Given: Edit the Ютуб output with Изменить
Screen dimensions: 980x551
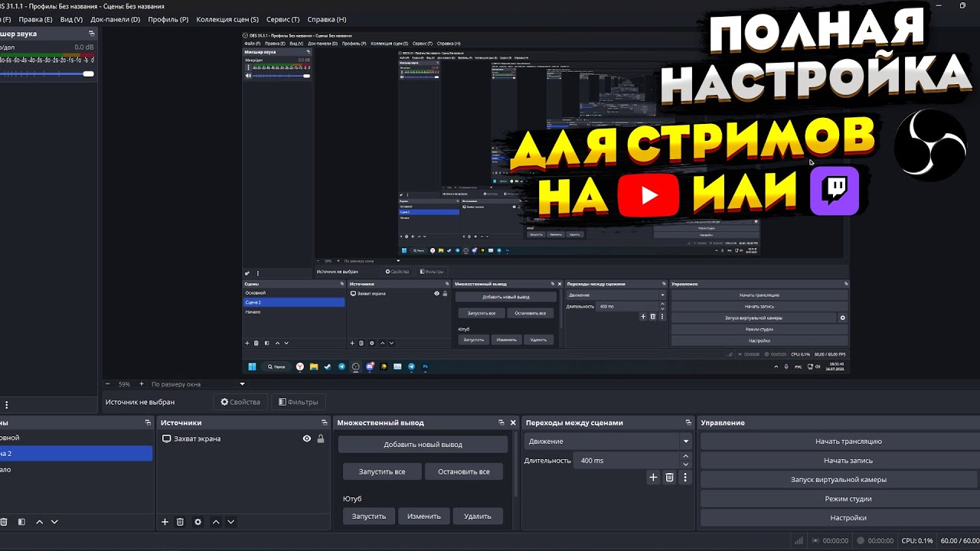Looking at the screenshot, I should click(424, 517).
